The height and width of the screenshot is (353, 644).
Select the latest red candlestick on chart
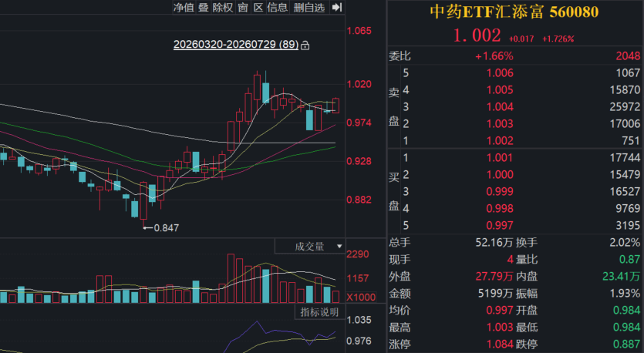pyautogui.click(x=335, y=106)
